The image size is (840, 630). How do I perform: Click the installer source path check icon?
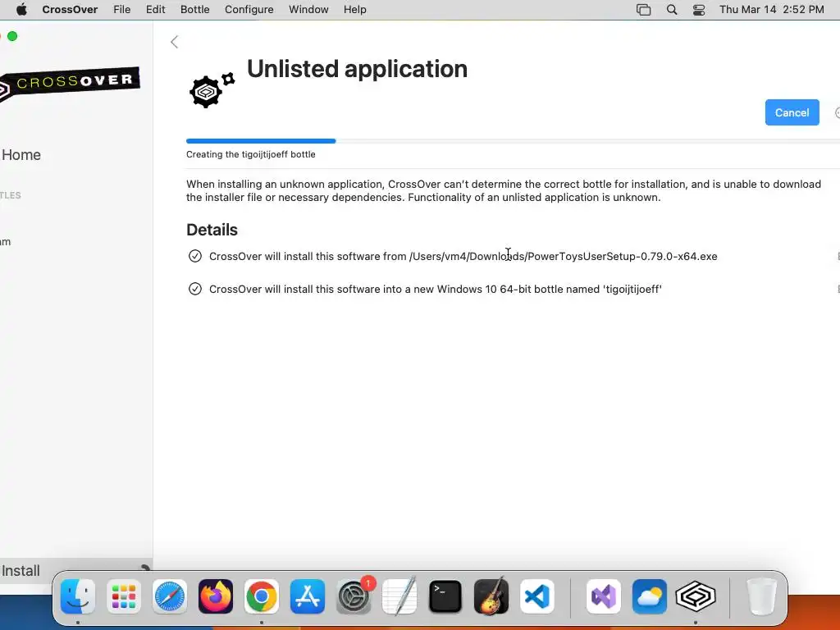(x=195, y=256)
